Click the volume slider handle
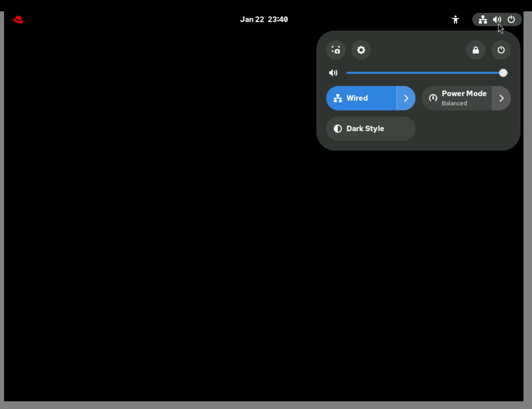Image resolution: width=532 pixels, height=409 pixels. coord(503,73)
